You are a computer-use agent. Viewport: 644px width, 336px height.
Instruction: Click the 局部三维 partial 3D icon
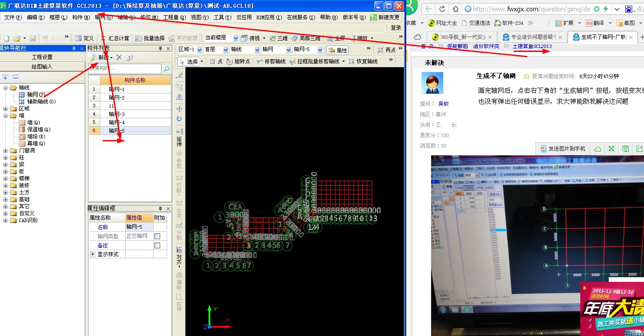tap(306, 38)
